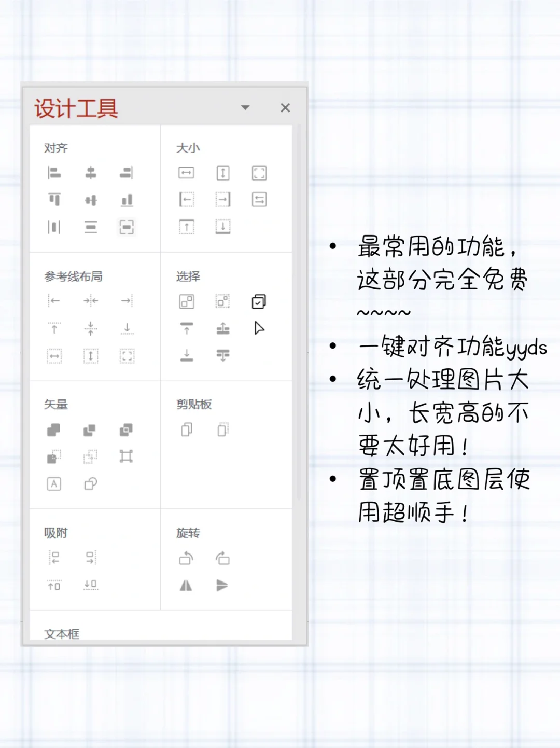
Task: Click the equal height icon in the 大小 section
Action: (x=223, y=174)
